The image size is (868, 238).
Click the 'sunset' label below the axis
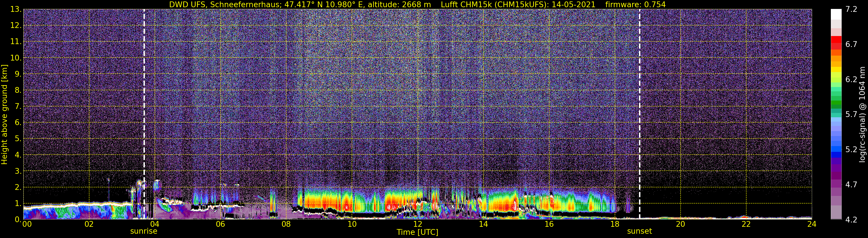640,231
